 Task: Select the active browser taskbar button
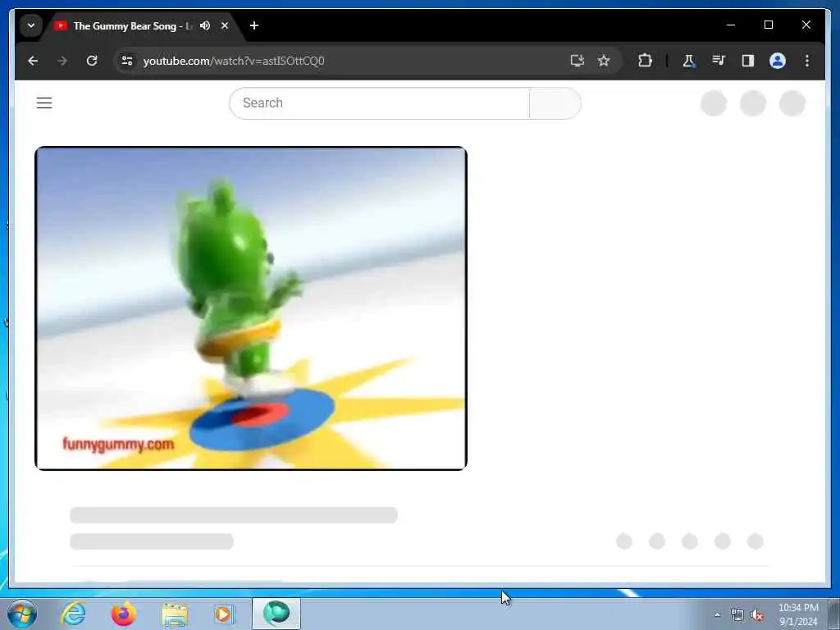(x=276, y=614)
